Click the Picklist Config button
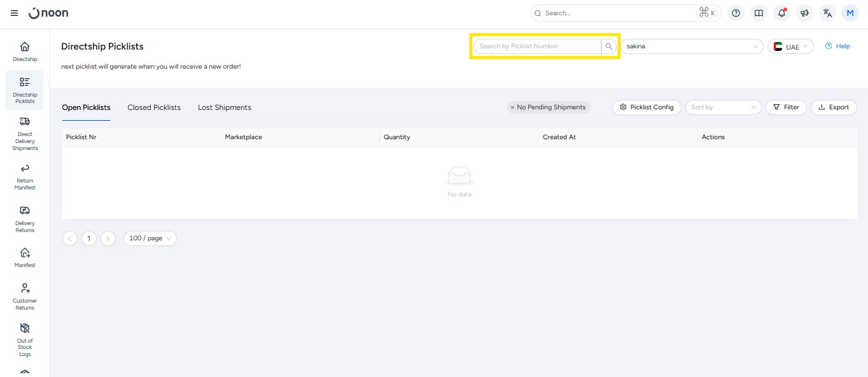868x377 pixels. 647,107
